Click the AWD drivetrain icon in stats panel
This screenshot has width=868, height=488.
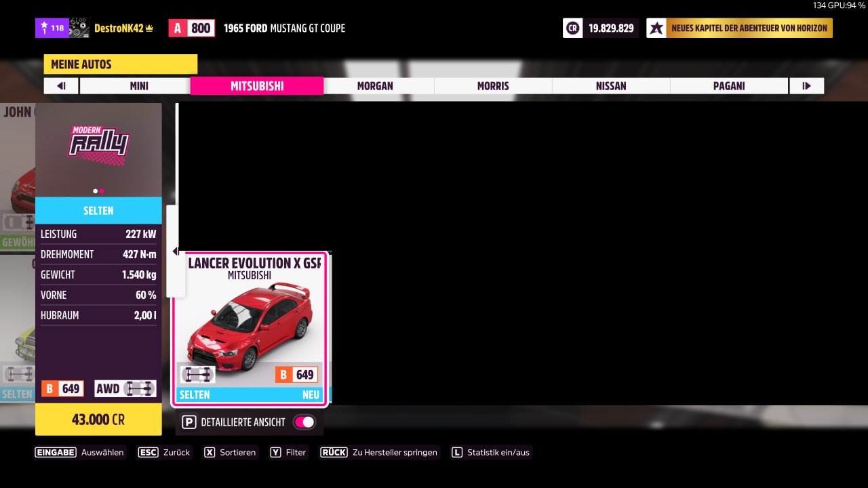pos(138,389)
